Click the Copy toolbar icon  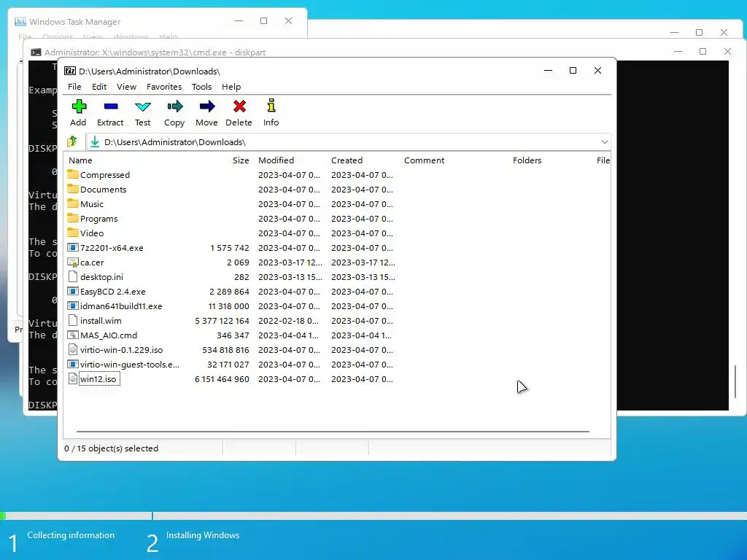tap(175, 106)
